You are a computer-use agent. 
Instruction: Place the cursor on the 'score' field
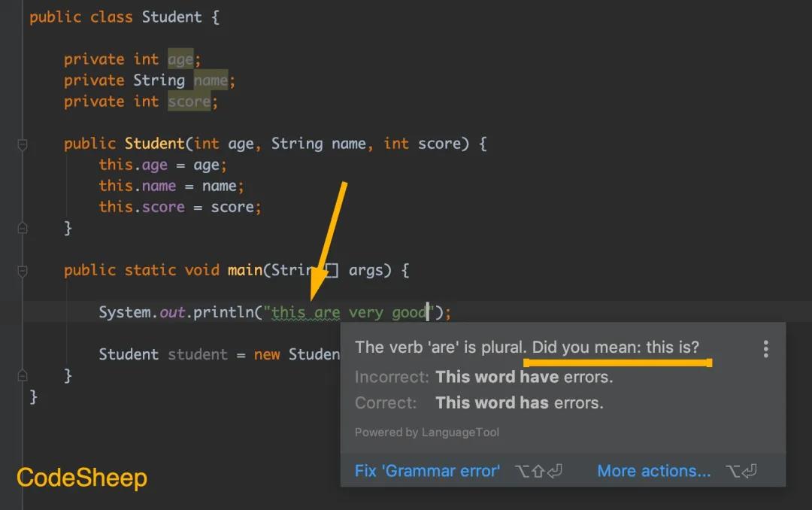click(189, 102)
